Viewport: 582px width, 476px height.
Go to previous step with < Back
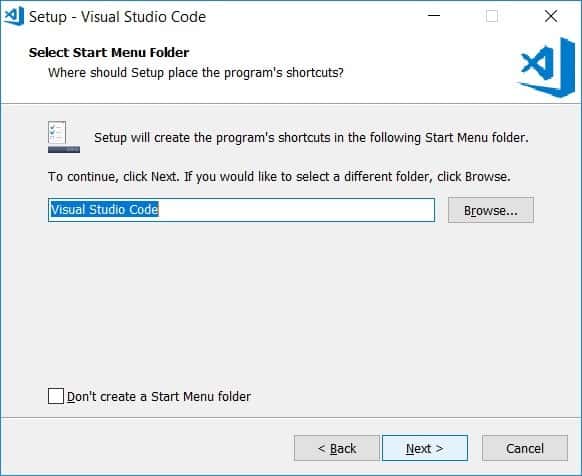pos(337,448)
